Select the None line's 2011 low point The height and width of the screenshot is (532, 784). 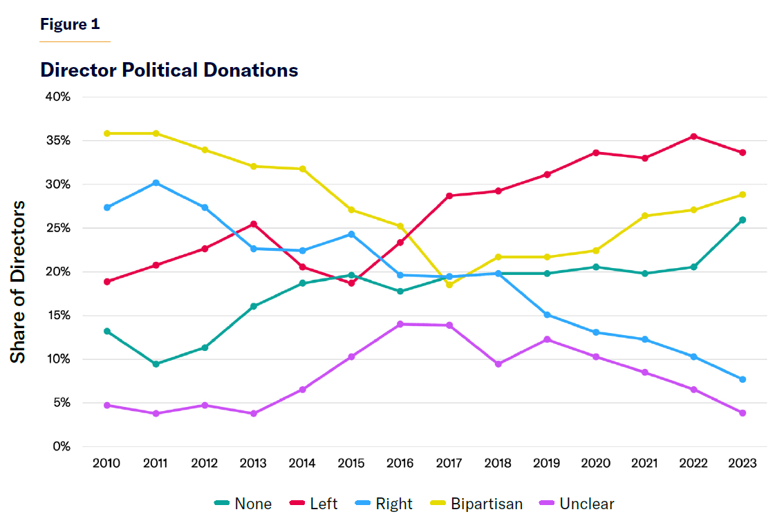click(156, 364)
